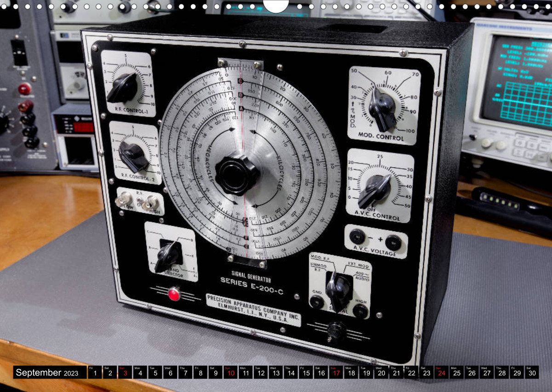
Task: Click the A.V.C. Voltage plus jack
Action: (393, 242)
